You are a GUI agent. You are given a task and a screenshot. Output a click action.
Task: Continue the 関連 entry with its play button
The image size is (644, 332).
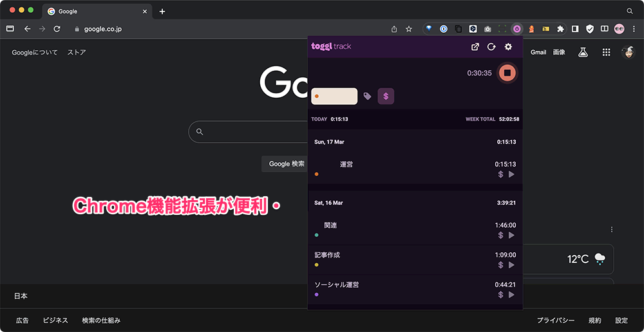point(511,235)
